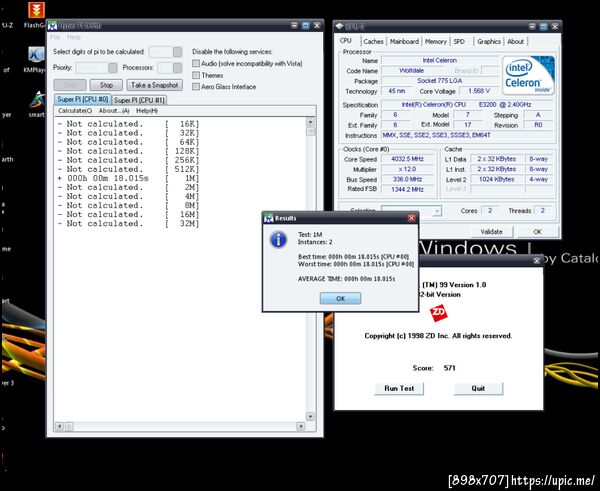This screenshot has height=491, width=600.
Task: Open the About...(A) menu
Action: (114, 111)
